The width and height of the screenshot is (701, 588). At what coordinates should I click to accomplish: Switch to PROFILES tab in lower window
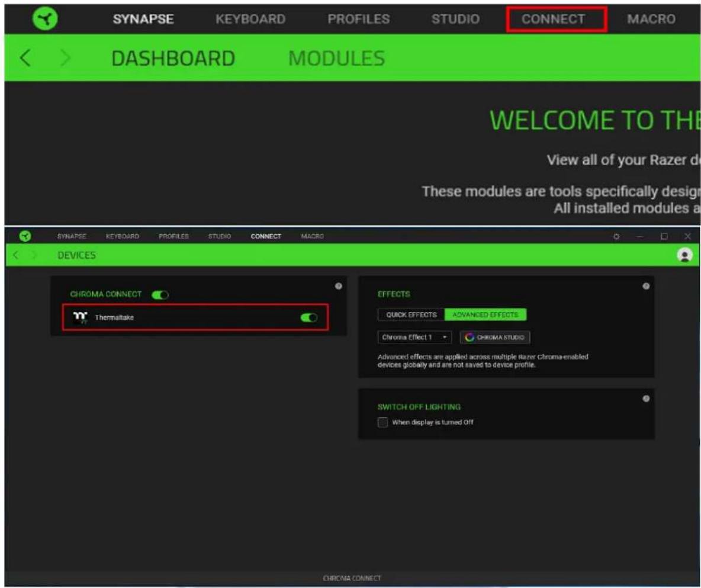click(173, 236)
